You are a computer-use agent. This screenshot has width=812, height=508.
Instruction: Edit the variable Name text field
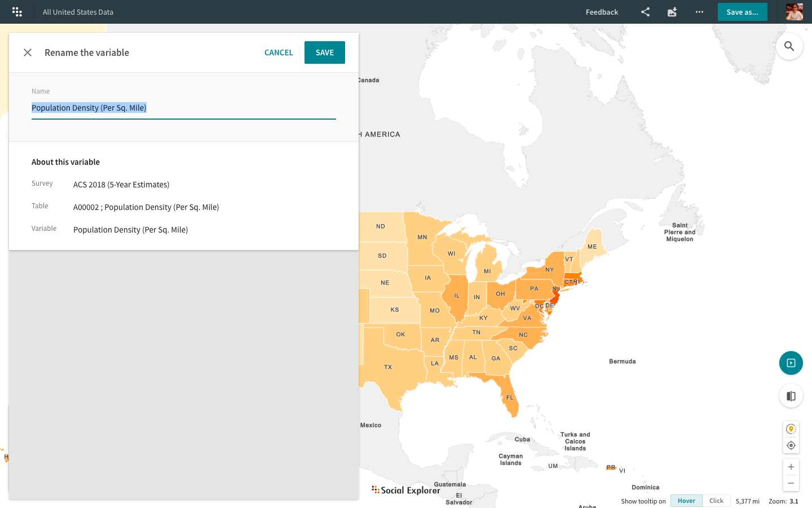[x=183, y=107]
